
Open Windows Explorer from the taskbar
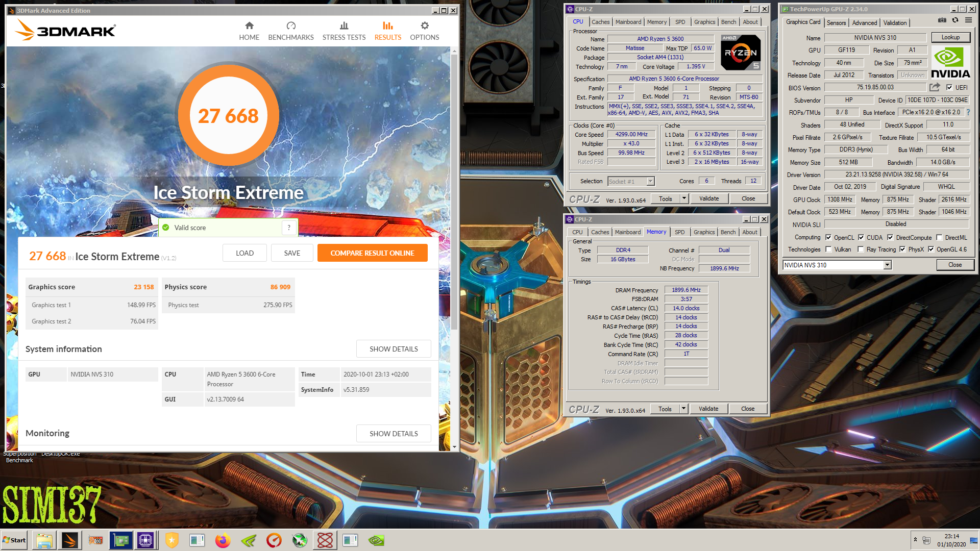[44, 540]
